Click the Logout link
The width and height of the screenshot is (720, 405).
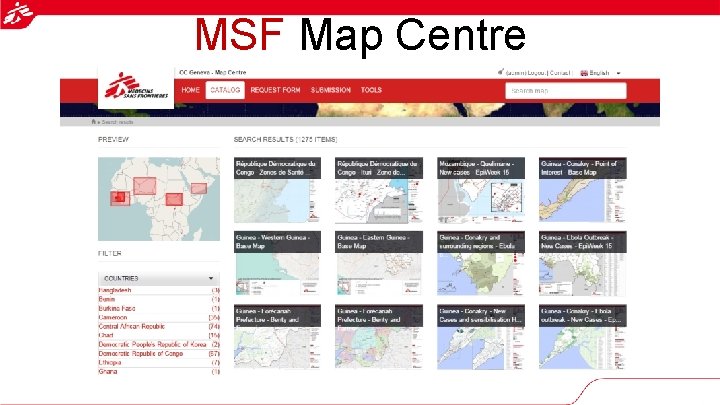pos(536,73)
